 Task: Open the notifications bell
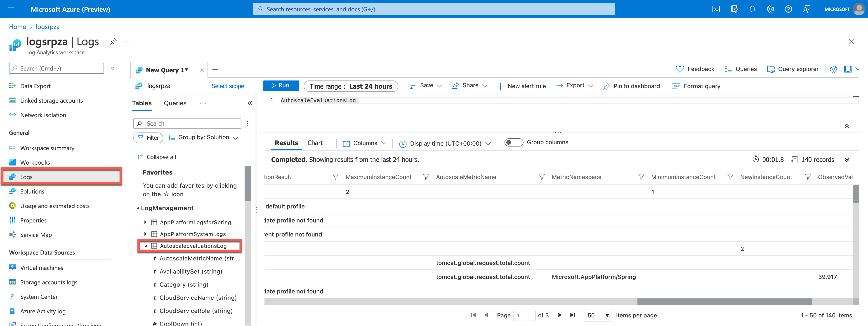pyautogui.click(x=752, y=9)
